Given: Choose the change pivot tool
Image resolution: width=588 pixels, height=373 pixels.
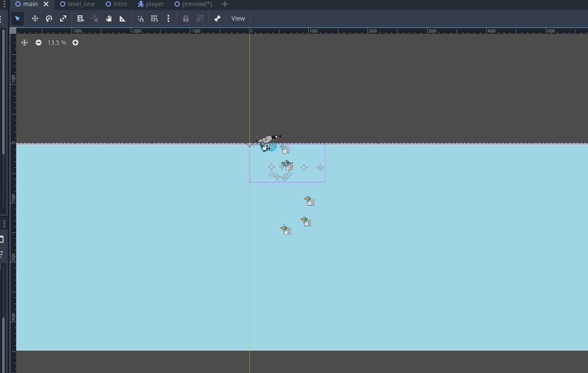Looking at the screenshot, I should [x=95, y=18].
